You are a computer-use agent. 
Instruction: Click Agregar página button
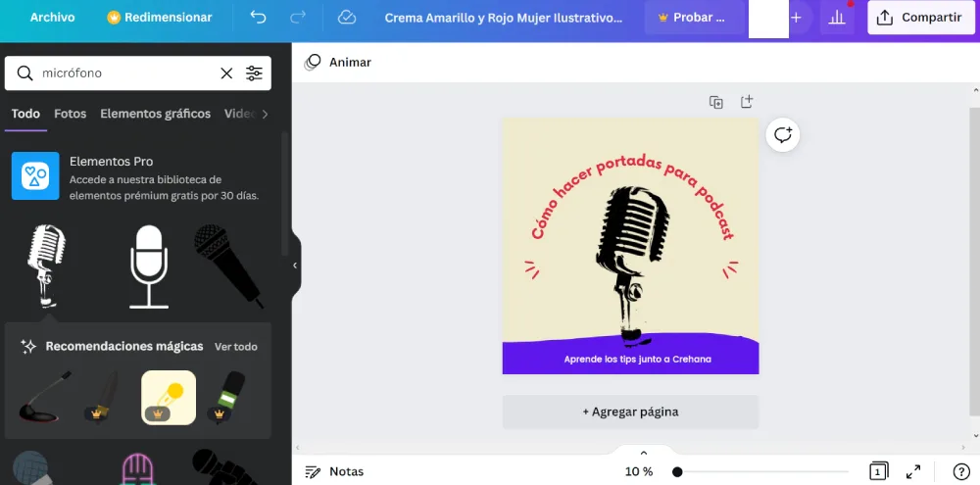point(630,412)
